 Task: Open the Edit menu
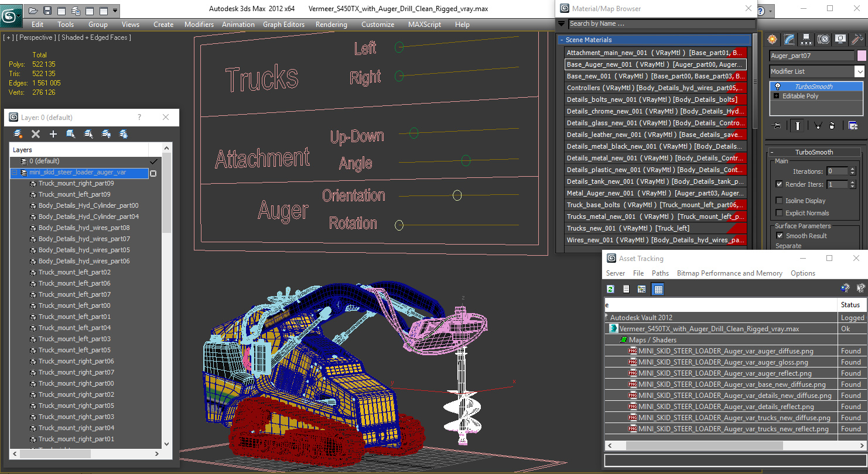click(37, 25)
